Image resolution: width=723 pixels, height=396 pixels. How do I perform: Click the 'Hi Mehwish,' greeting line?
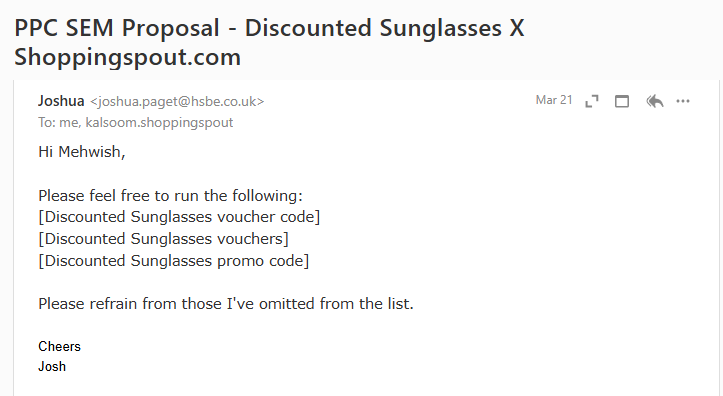[82, 152]
